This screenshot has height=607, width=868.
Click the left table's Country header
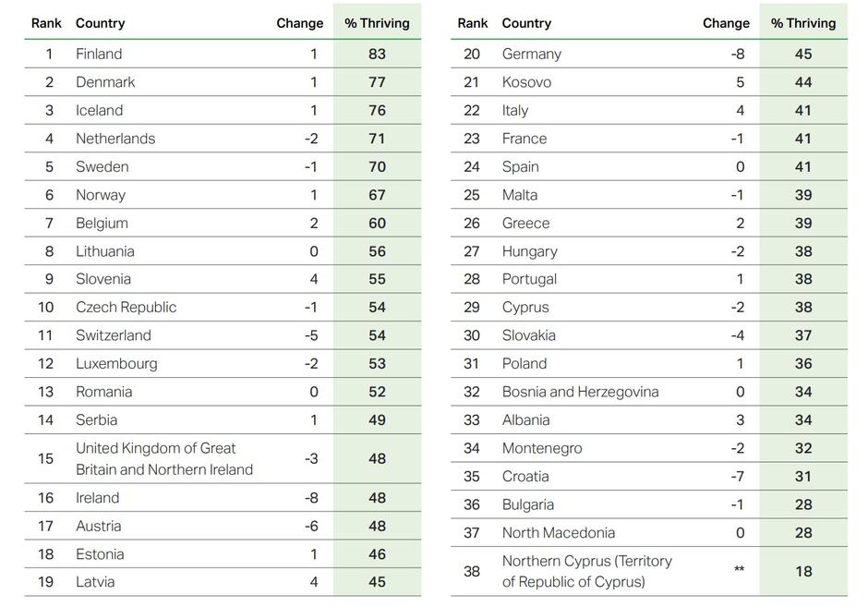click(100, 23)
